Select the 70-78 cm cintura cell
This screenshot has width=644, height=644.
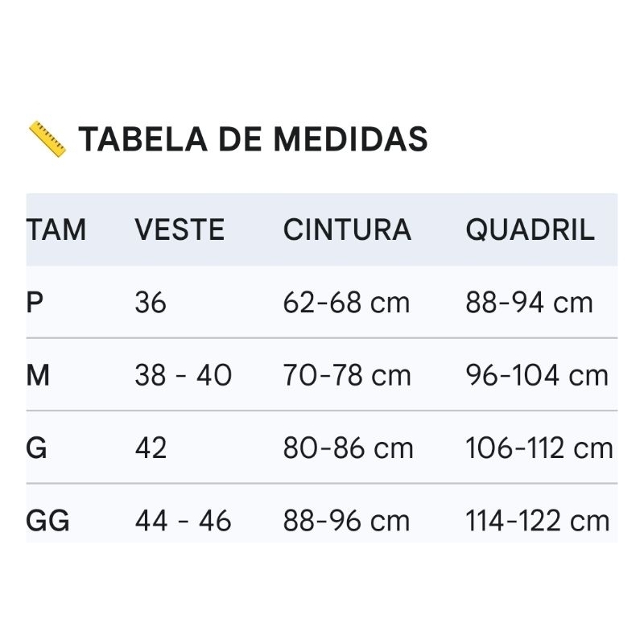(x=346, y=375)
